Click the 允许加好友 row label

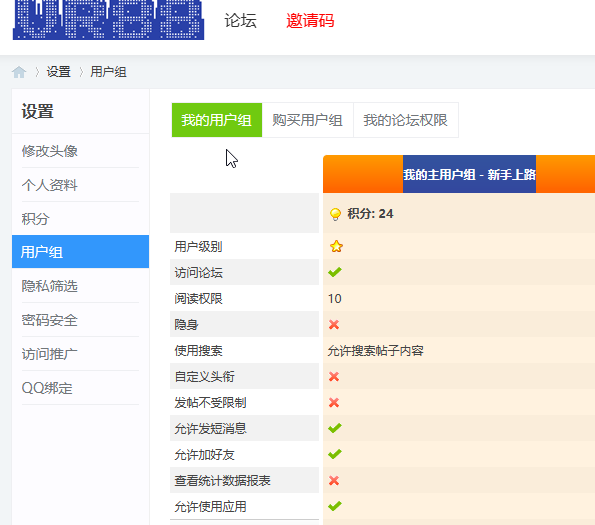pos(205,454)
